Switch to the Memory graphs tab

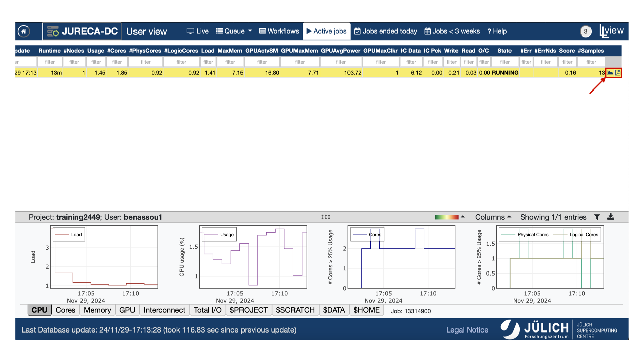pyautogui.click(x=97, y=310)
